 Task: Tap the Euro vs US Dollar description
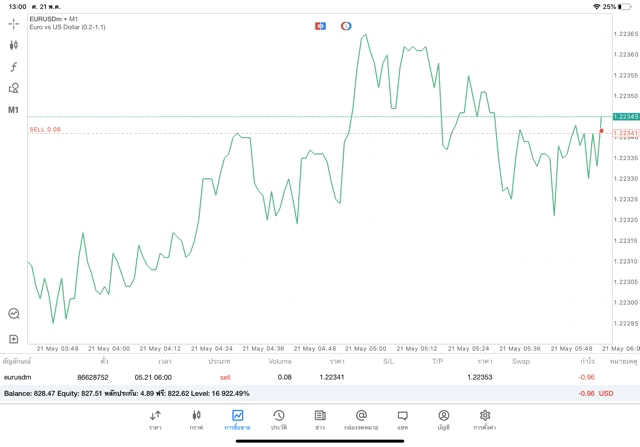click(67, 27)
